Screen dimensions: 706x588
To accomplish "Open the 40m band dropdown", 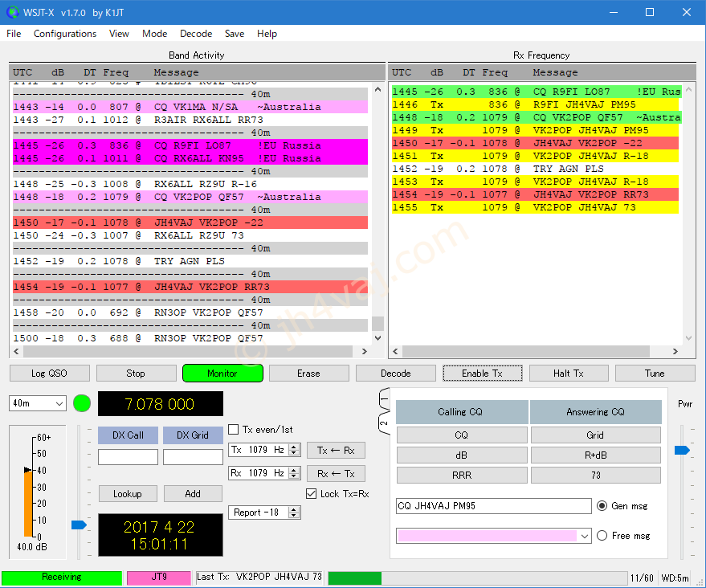I will coord(38,403).
